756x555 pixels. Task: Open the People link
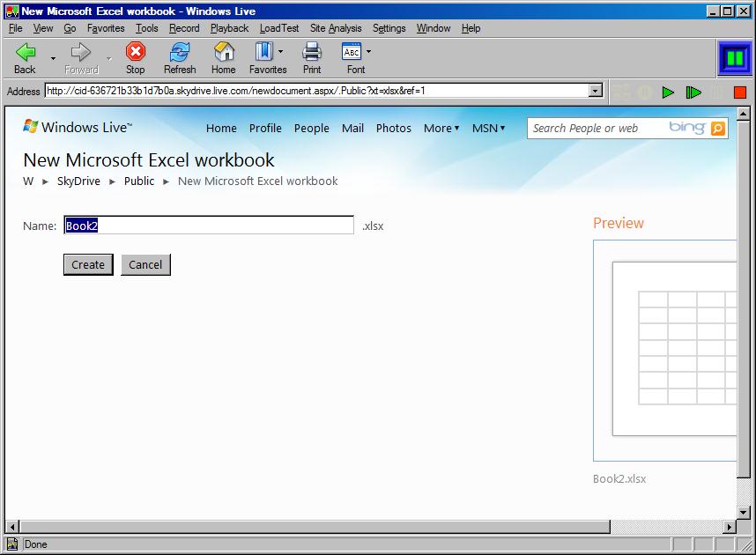311,129
